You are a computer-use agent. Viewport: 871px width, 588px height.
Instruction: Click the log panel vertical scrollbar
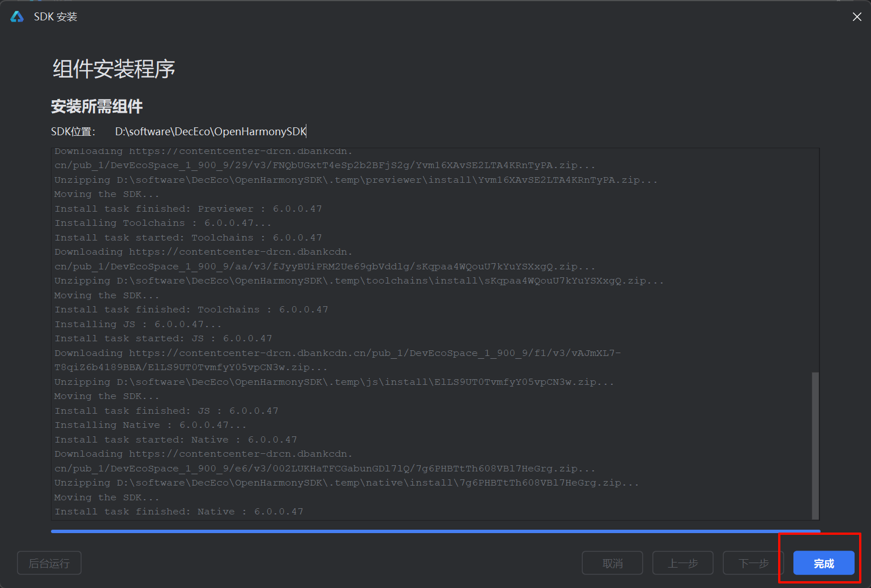point(815,445)
